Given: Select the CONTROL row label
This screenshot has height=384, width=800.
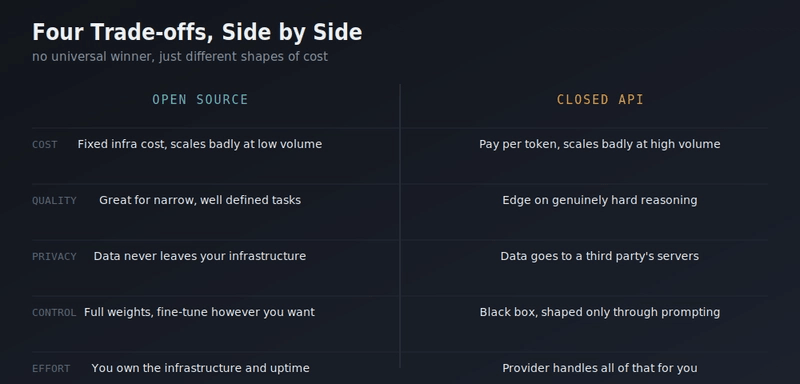Looking at the screenshot, I should coord(54,313).
